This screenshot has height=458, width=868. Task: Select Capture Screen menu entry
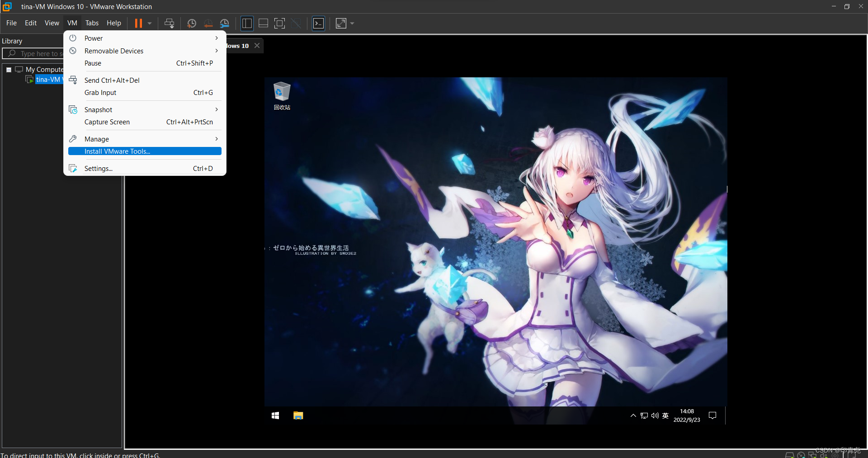pos(145,122)
